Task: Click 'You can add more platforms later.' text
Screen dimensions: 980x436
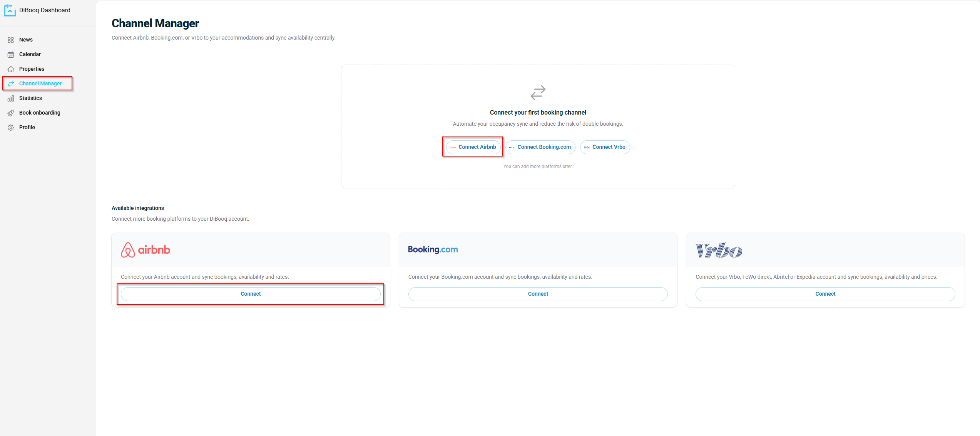Action: coord(538,167)
